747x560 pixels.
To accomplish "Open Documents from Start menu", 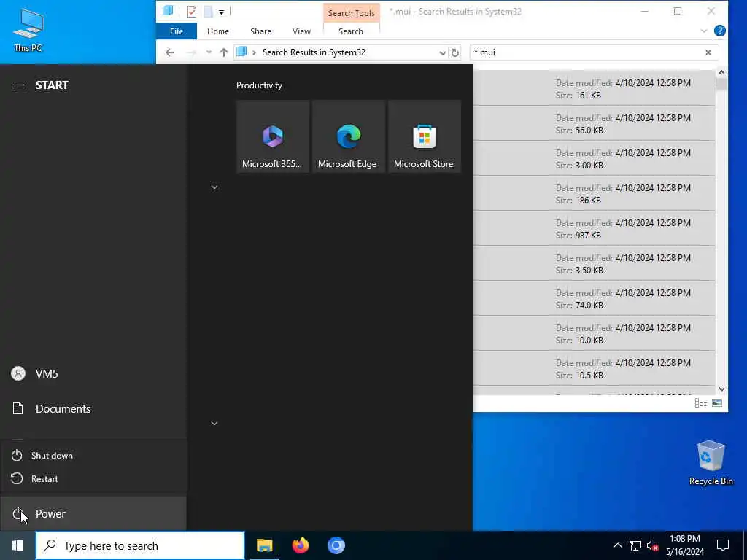I will pos(93,408).
